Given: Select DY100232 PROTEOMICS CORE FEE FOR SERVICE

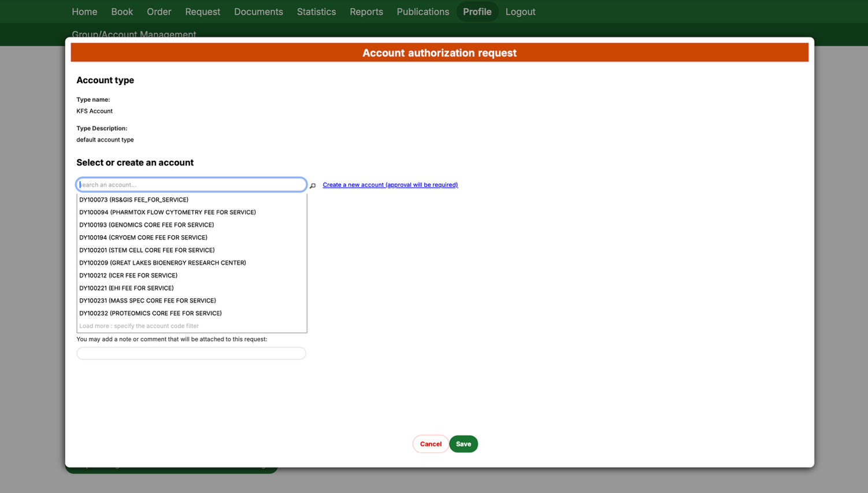Looking at the screenshot, I should pyautogui.click(x=192, y=313).
